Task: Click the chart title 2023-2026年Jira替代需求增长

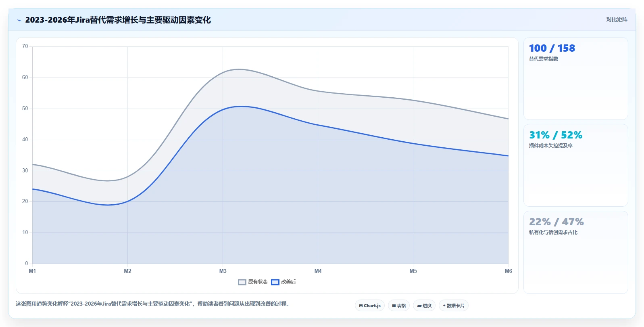Action: point(118,20)
